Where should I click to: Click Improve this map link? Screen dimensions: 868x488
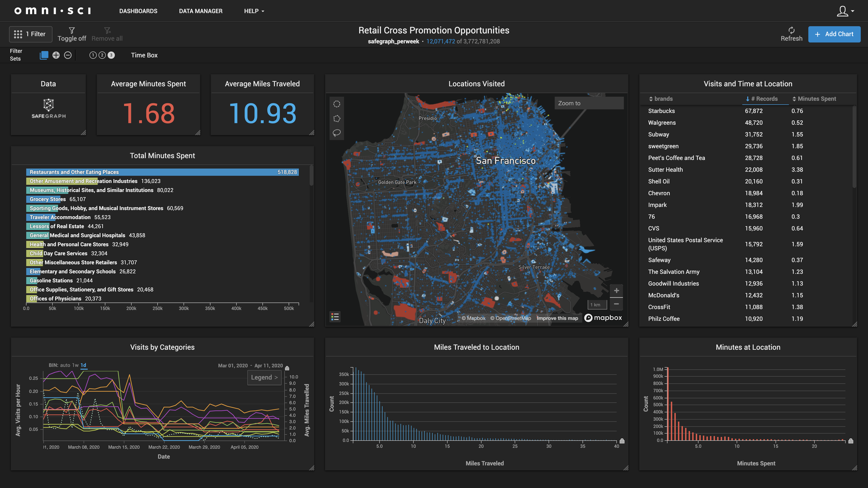point(557,318)
